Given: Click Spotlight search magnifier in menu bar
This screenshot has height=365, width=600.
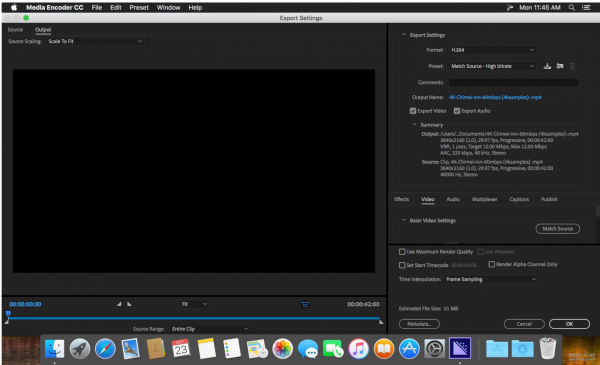Looking at the screenshot, I should [x=572, y=7].
